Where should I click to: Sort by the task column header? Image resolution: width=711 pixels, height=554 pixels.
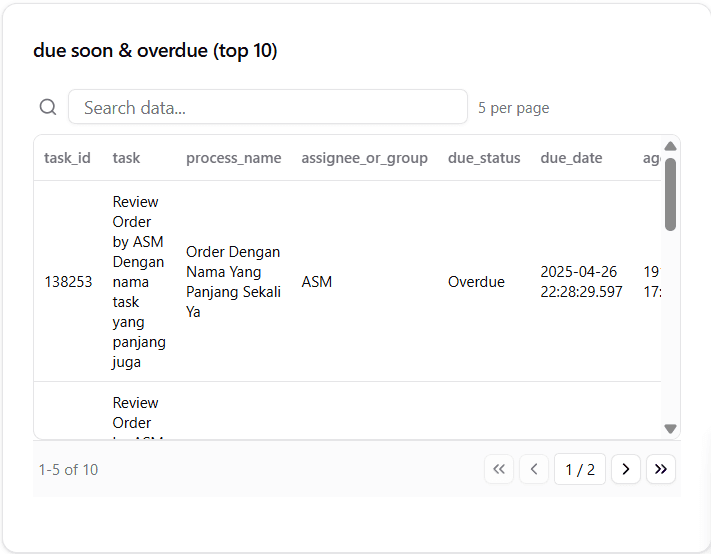pos(126,158)
